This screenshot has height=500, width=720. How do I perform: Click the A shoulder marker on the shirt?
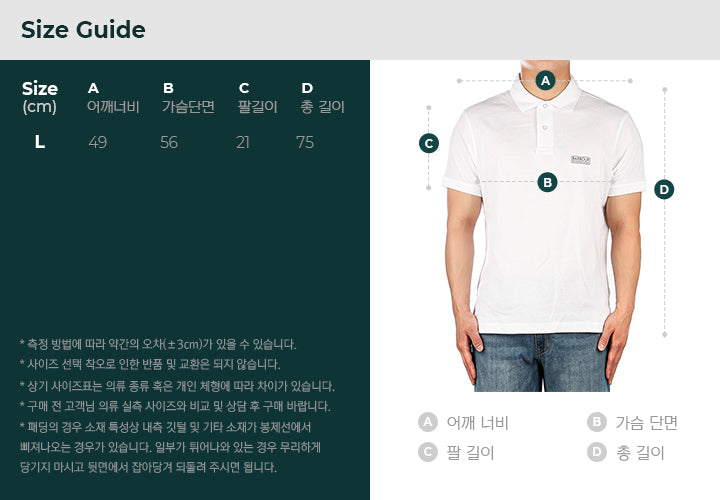tap(545, 81)
